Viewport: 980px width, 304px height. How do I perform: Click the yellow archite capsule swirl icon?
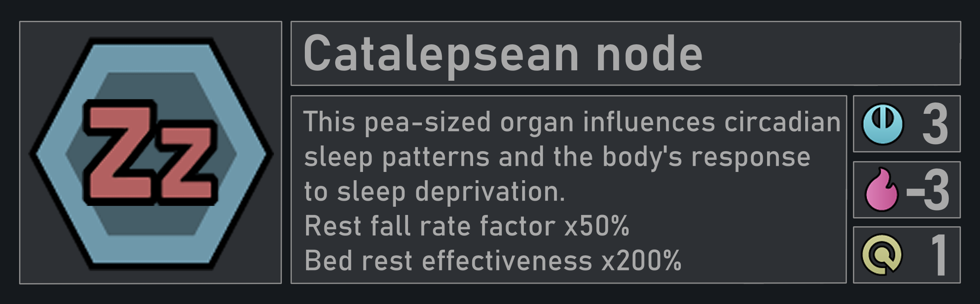(x=882, y=255)
